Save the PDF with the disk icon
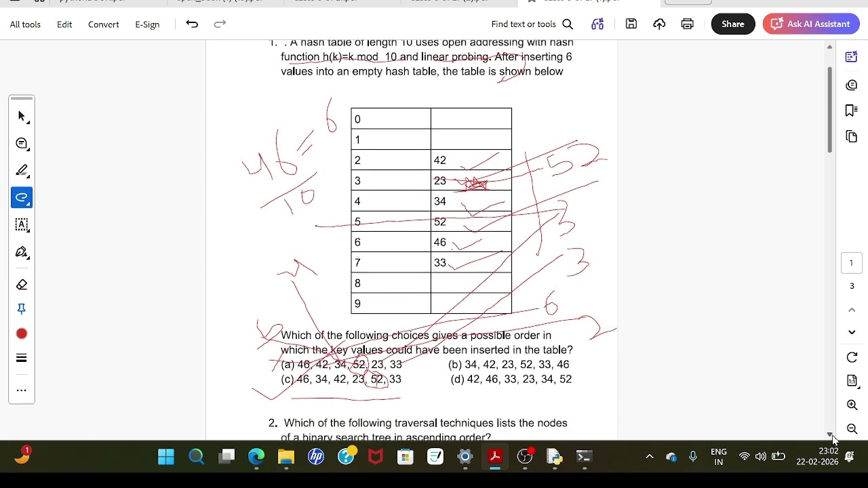The width and height of the screenshot is (868, 488). point(631,24)
